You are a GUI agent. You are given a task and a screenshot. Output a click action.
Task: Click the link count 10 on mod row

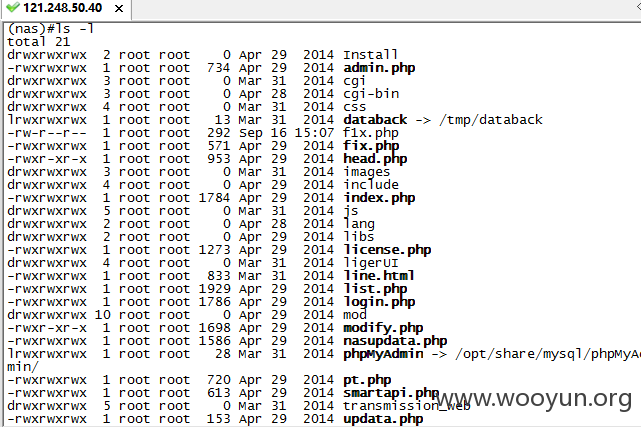pos(103,315)
